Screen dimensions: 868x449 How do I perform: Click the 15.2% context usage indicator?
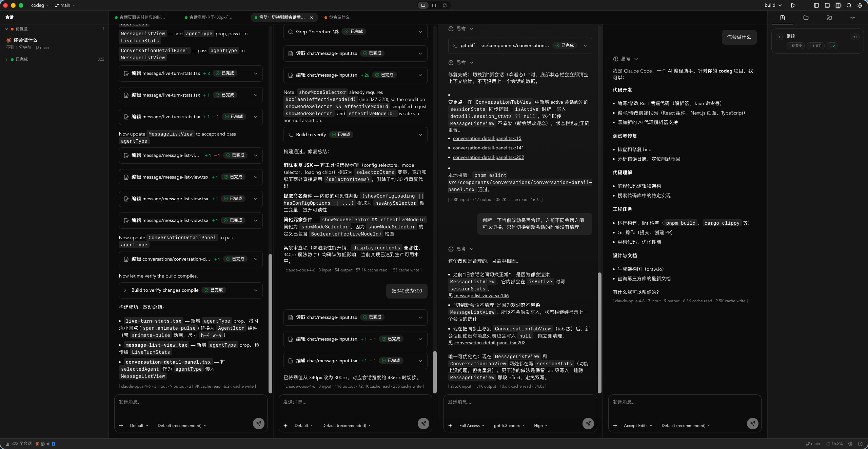[x=834, y=444]
